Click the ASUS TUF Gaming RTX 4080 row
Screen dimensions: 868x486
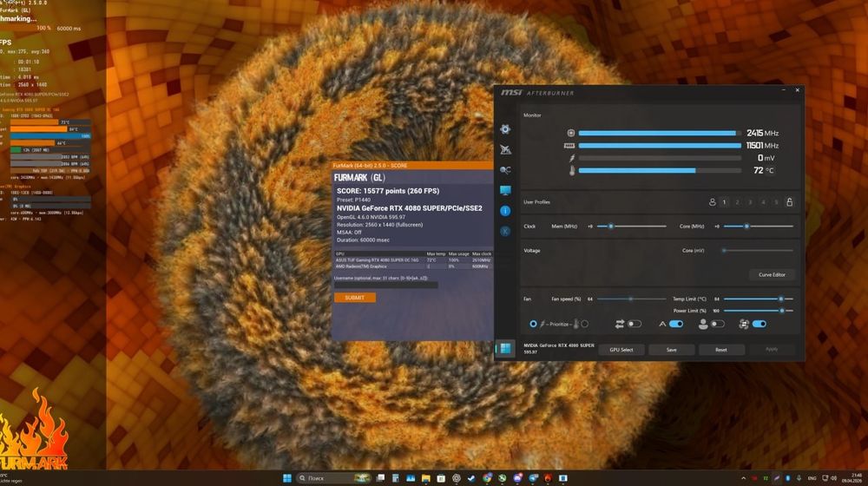(412, 260)
